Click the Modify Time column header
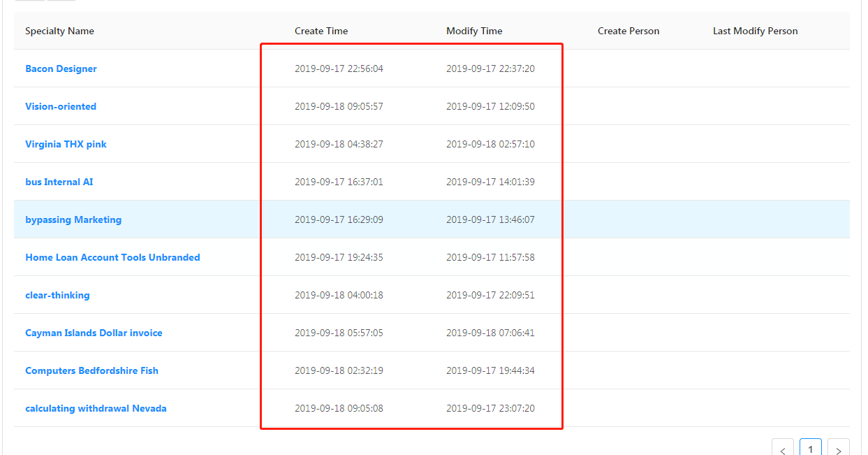This screenshot has width=868, height=455. (474, 31)
